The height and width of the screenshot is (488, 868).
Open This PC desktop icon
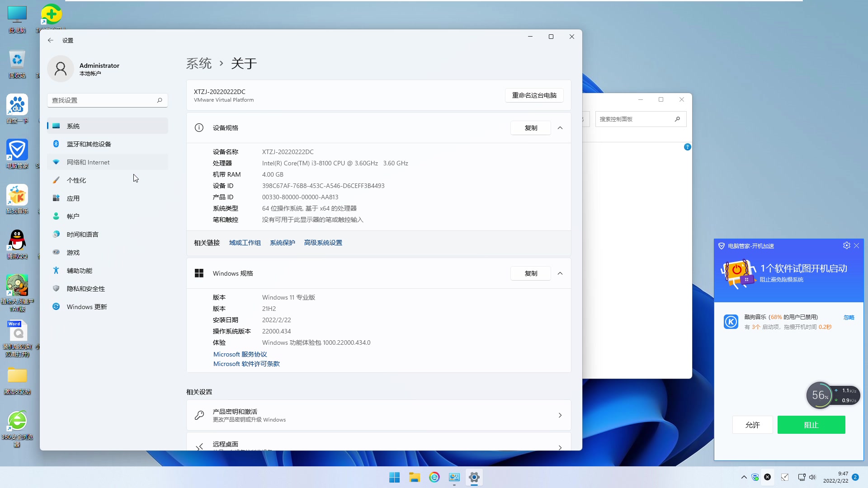pos(17,19)
